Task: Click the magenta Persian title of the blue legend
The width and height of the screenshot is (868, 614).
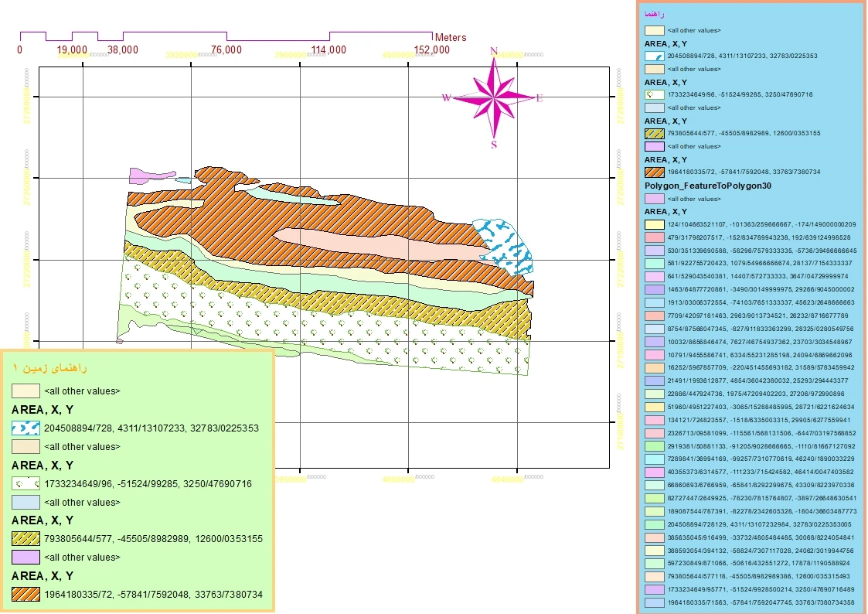Action: point(655,14)
